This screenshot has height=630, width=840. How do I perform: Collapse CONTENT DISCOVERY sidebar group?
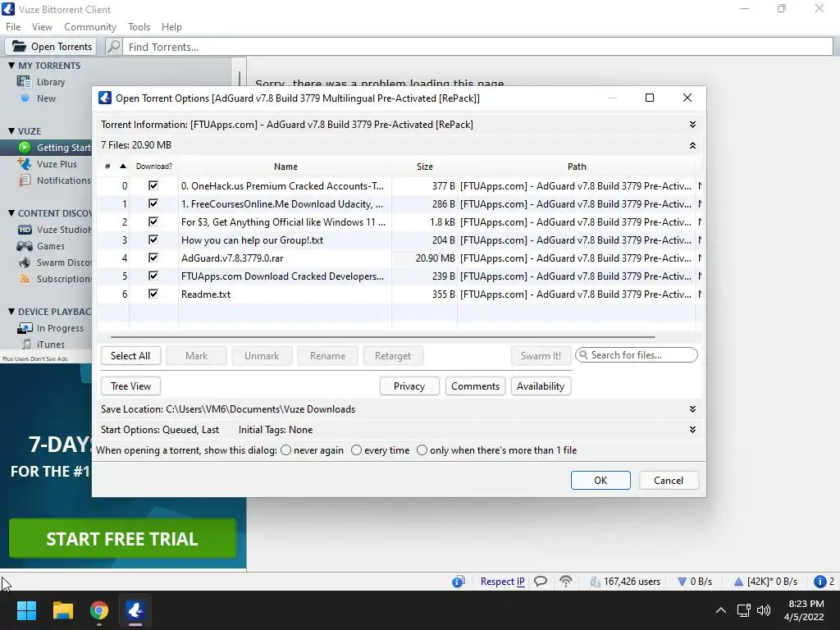[x=11, y=213]
